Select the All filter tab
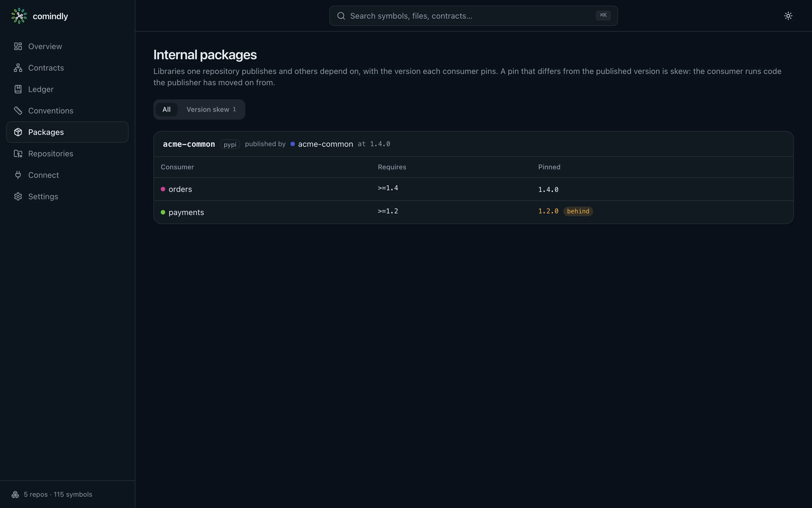 click(x=166, y=110)
